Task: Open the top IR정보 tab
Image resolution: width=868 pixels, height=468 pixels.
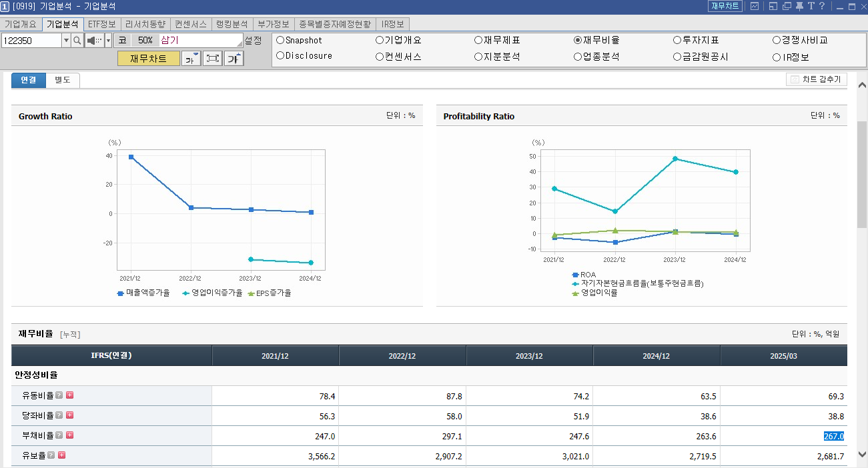Action: click(393, 24)
